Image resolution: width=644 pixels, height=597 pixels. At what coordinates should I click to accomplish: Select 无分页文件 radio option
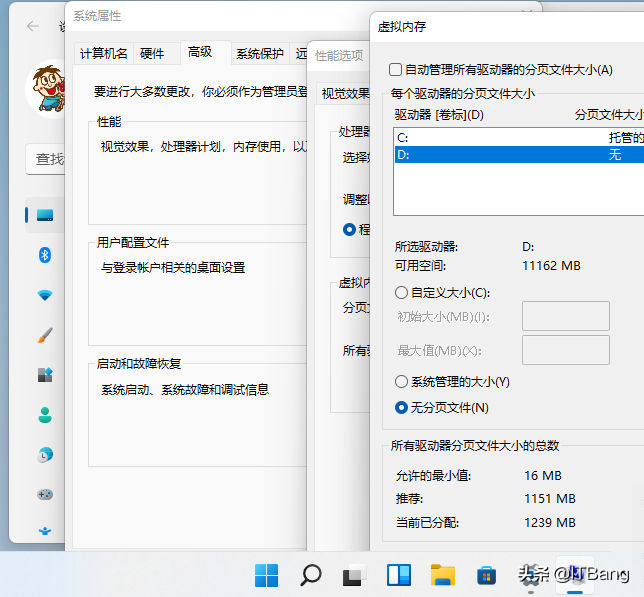pyautogui.click(x=402, y=407)
